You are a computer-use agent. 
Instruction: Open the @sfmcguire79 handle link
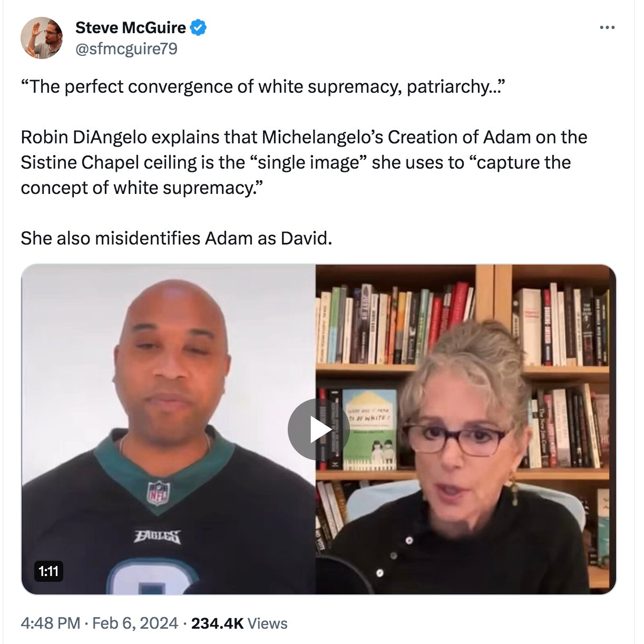[126, 49]
